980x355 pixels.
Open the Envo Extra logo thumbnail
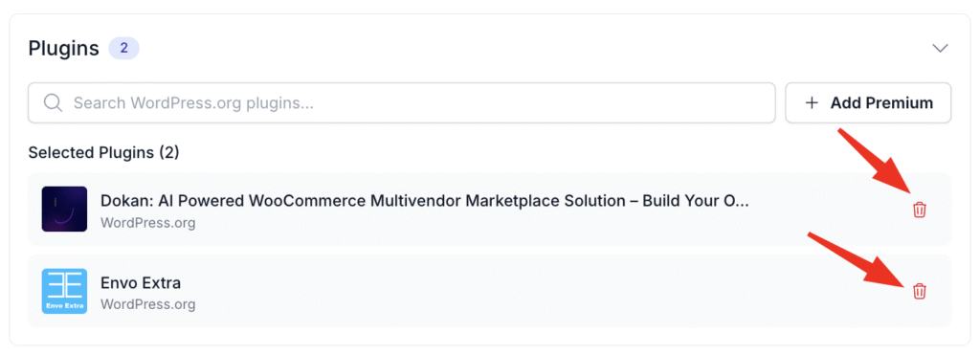coord(64,291)
